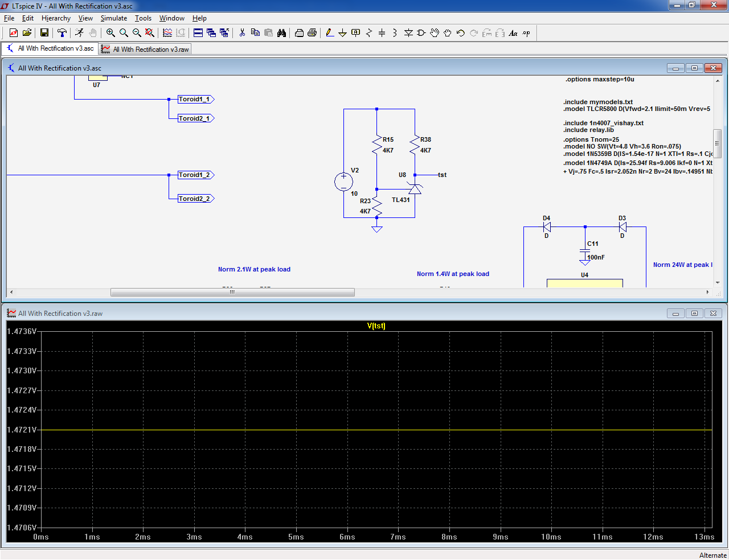Viewport: 729px width, 560px height.
Task: Place a resistor from the toolbar
Action: coord(369,33)
